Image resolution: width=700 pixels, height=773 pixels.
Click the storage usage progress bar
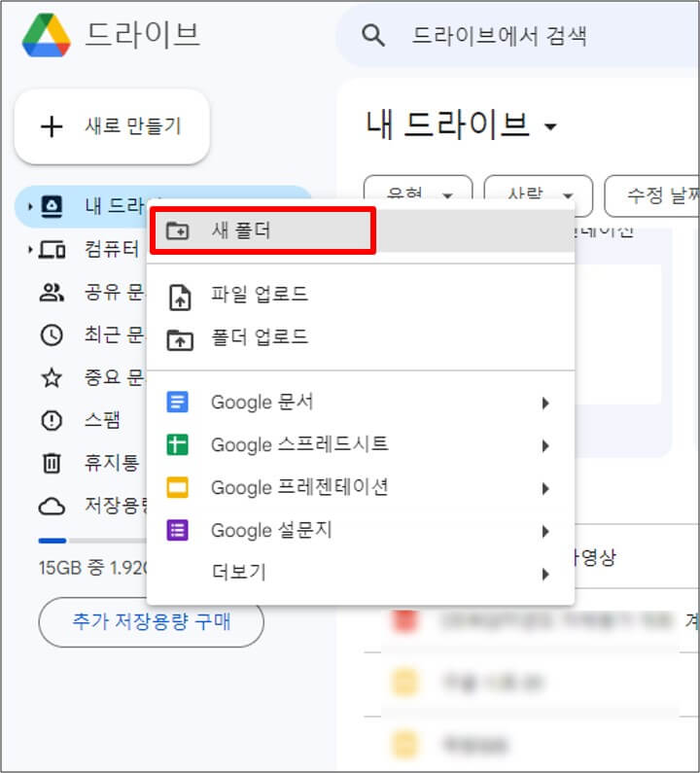tap(92, 541)
